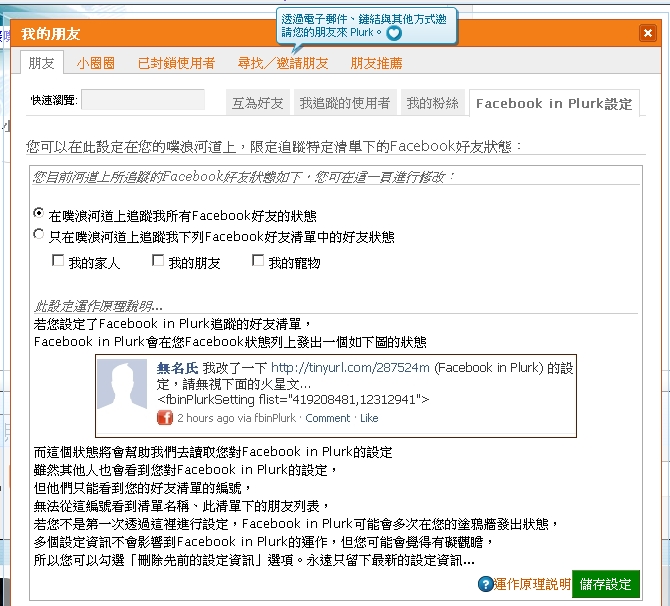
Task: Click the Facebook icon in the sample status
Action: click(x=165, y=418)
